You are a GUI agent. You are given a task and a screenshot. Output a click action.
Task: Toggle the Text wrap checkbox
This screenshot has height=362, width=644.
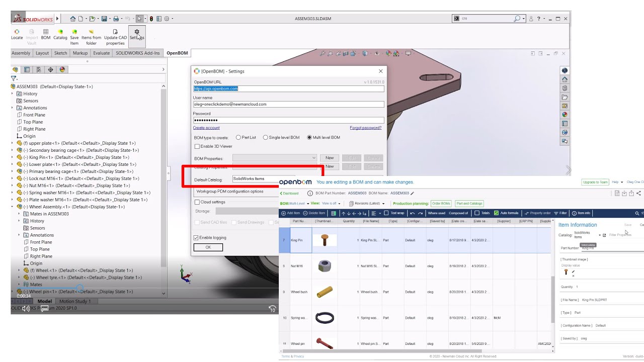[386, 213]
